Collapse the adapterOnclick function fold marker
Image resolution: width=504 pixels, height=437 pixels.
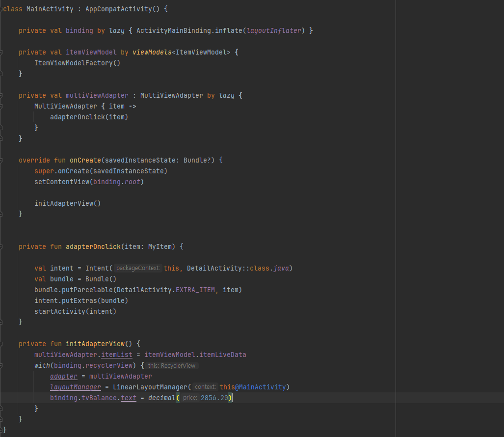click(x=1, y=246)
